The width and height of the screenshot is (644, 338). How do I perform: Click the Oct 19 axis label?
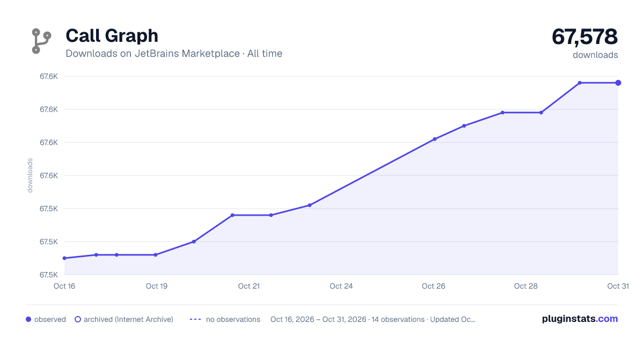(x=157, y=286)
